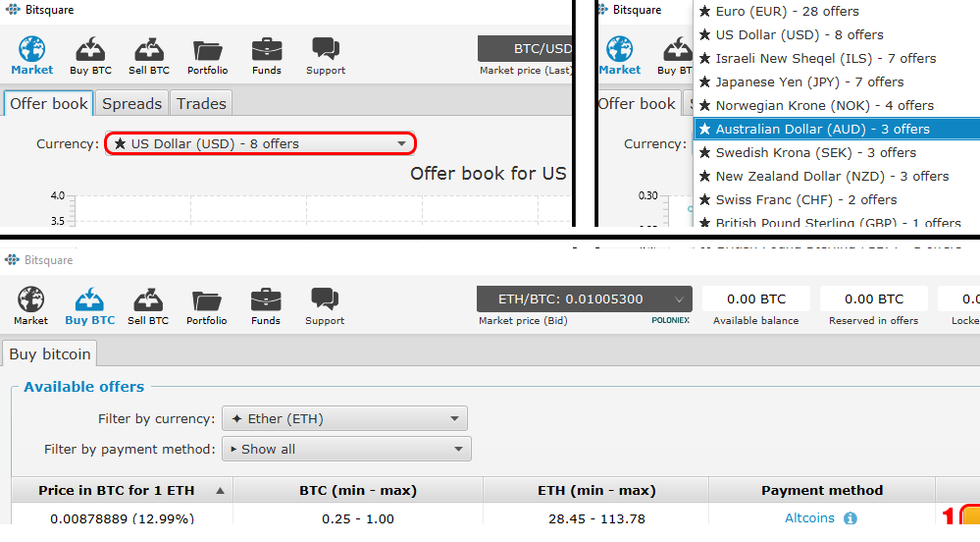Open Portfolio briefcase folder in bottom window
The image size is (980, 542).
pos(206,306)
